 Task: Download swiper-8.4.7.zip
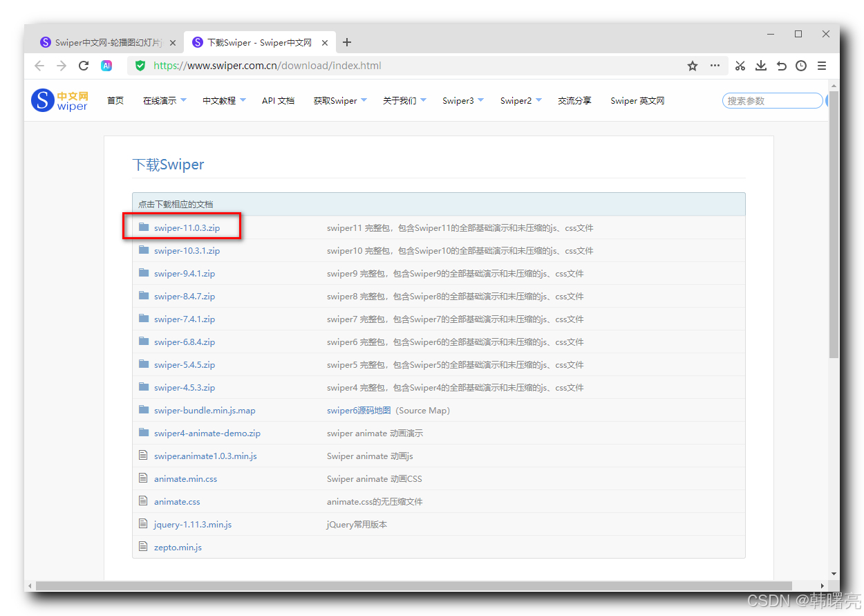tap(185, 296)
